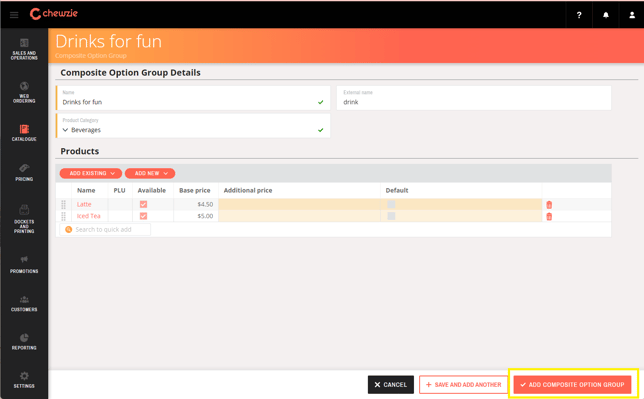Screen dimensions: 644x399
Task: Expand the Add New dropdown
Action: (150, 173)
